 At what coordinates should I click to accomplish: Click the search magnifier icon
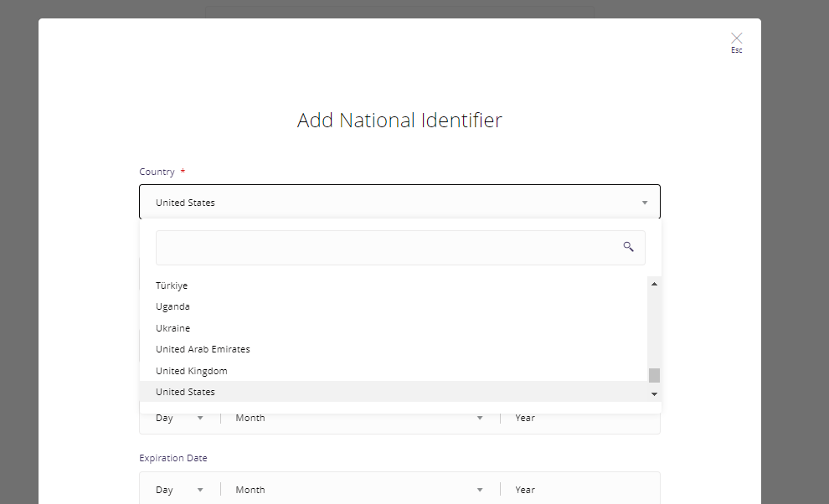(x=629, y=247)
